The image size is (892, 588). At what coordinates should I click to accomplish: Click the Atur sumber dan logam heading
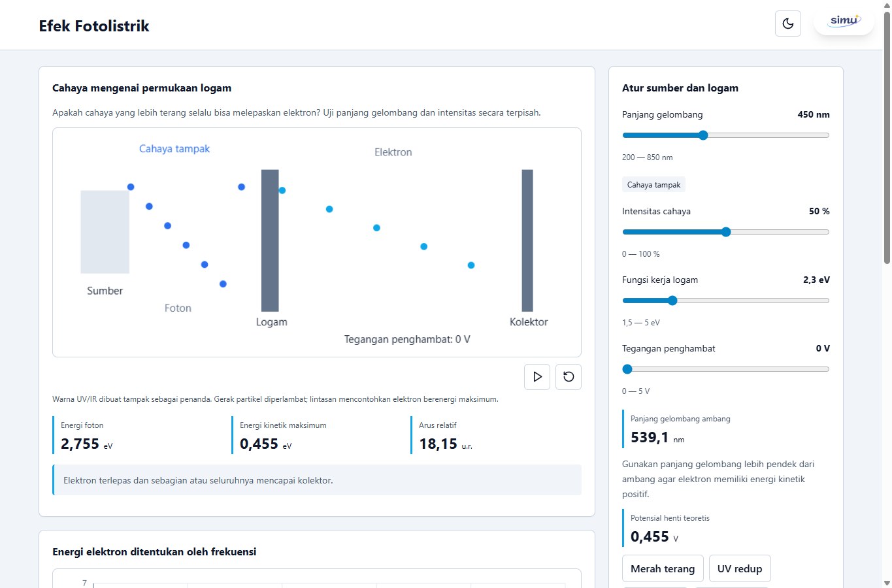[680, 88]
